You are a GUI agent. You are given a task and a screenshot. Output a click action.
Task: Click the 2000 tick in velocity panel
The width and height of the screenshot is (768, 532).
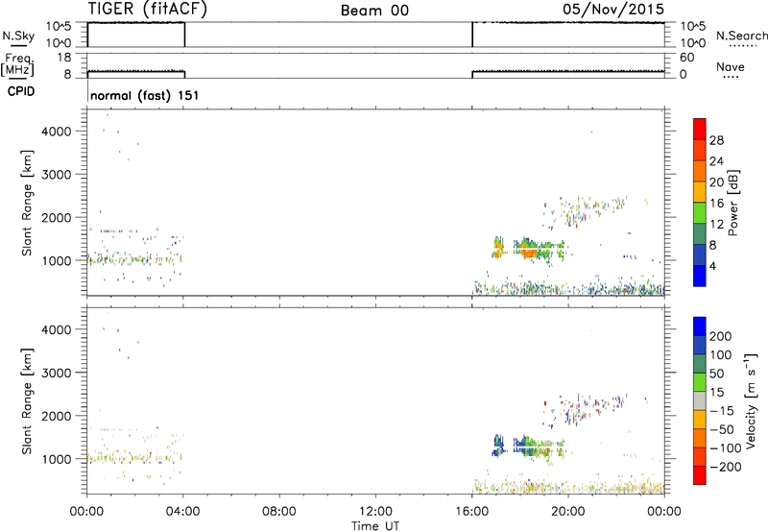click(x=57, y=416)
